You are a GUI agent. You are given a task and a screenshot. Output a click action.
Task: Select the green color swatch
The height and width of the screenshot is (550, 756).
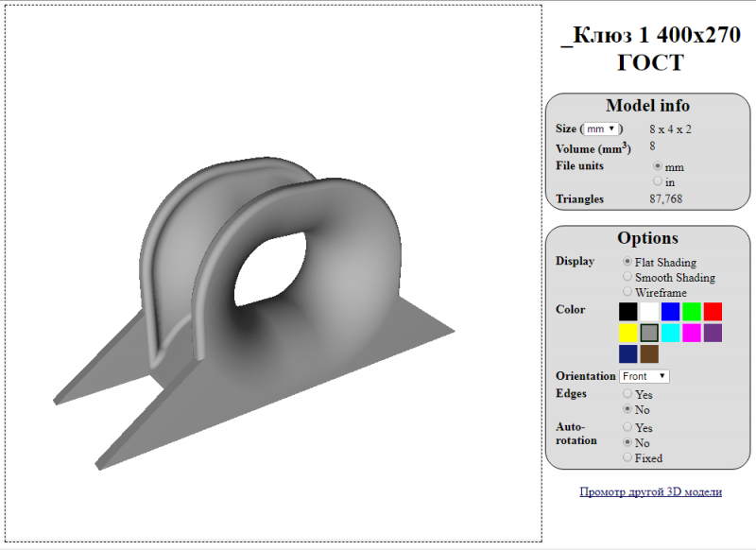click(692, 311)
